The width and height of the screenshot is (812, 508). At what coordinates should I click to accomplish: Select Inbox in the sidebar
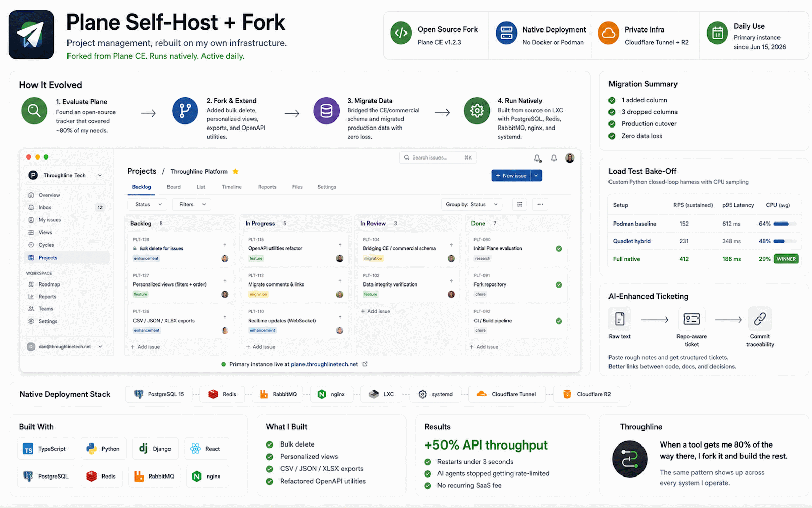pos(66,207)
